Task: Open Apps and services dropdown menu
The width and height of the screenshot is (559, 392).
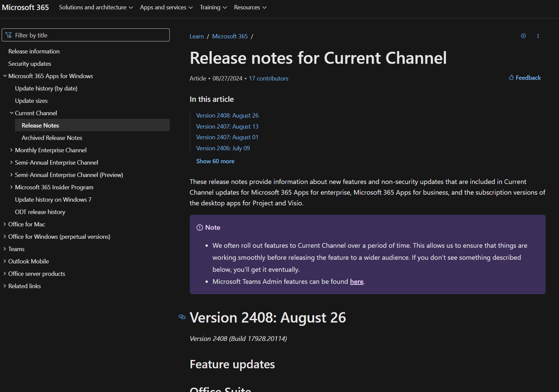Action: pos(166,7)
